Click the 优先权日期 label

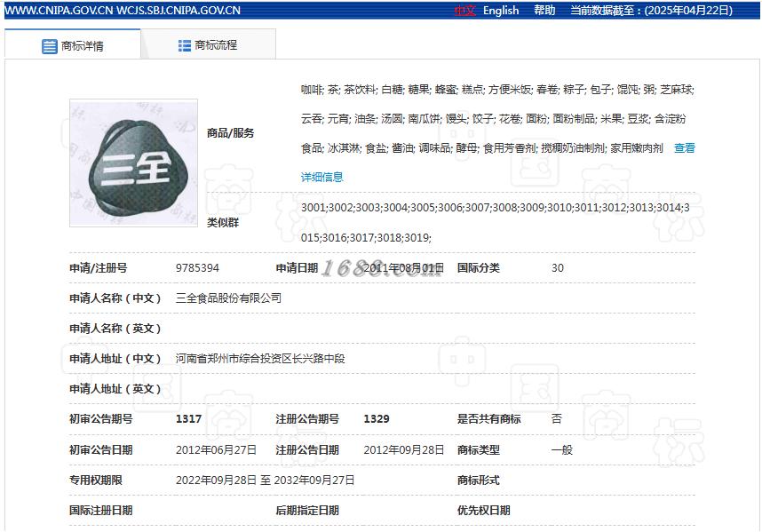click(483, 510)
